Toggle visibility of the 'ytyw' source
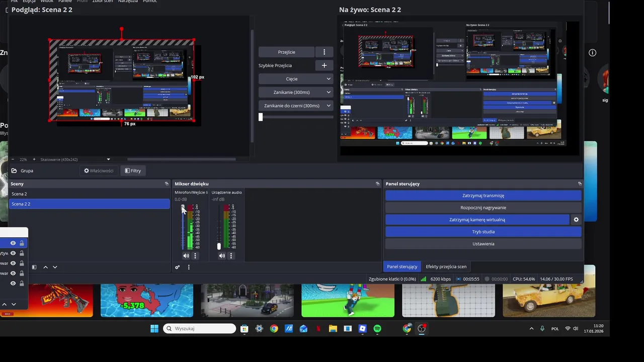This screenshot has height=362, width=644. coord(13,253)
